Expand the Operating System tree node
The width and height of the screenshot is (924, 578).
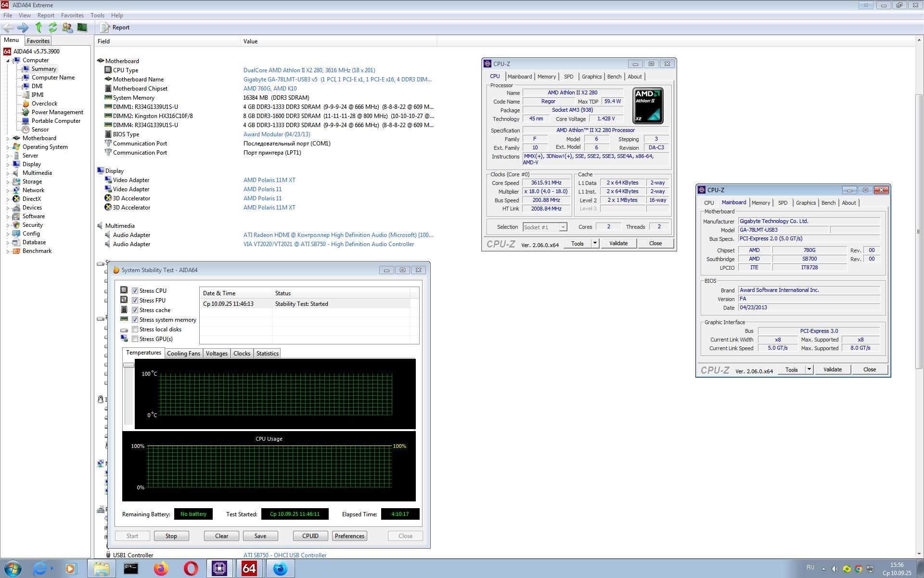8,147
